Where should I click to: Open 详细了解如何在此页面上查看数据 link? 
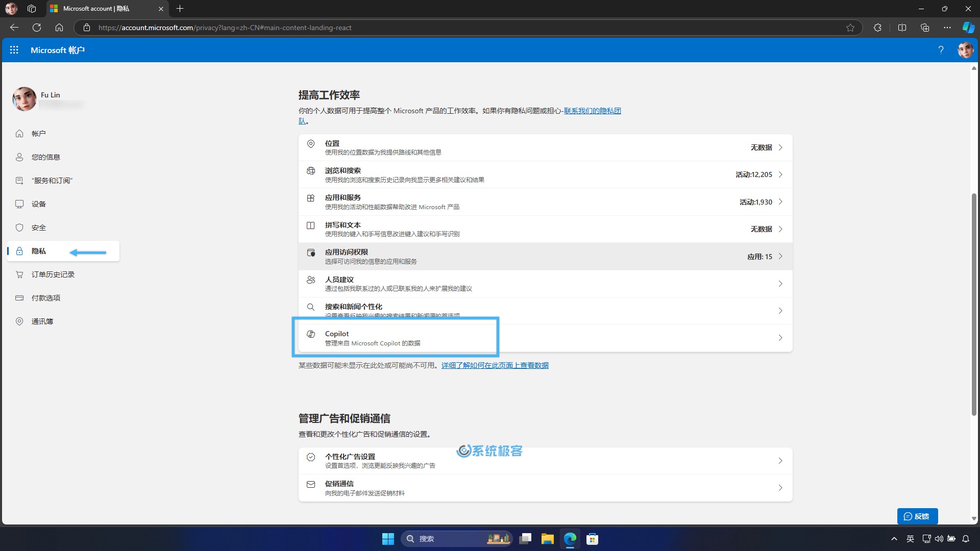tap(495, 365)
